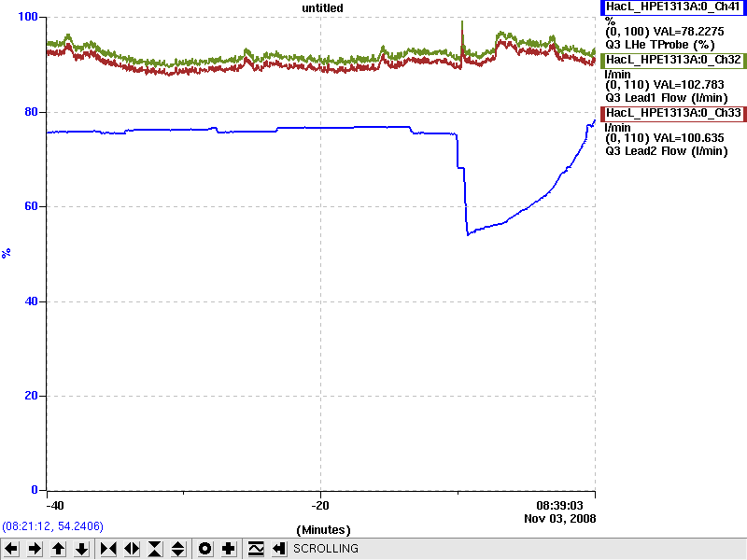Click the arrow-to-bar scroll reset icon
This screenshot has height=560, width=747.
(x=278, y=549)
